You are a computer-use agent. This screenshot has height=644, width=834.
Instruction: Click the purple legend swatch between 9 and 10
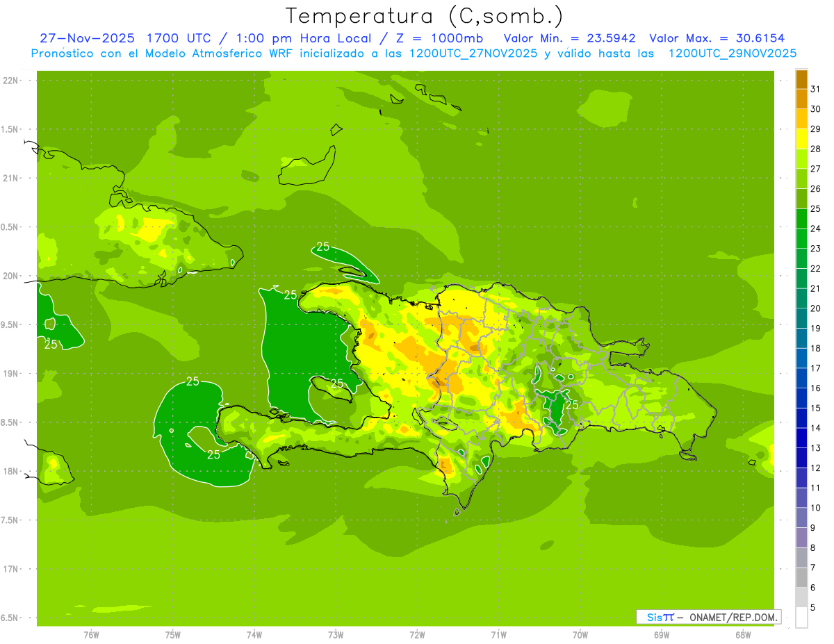tap(801, 518)
